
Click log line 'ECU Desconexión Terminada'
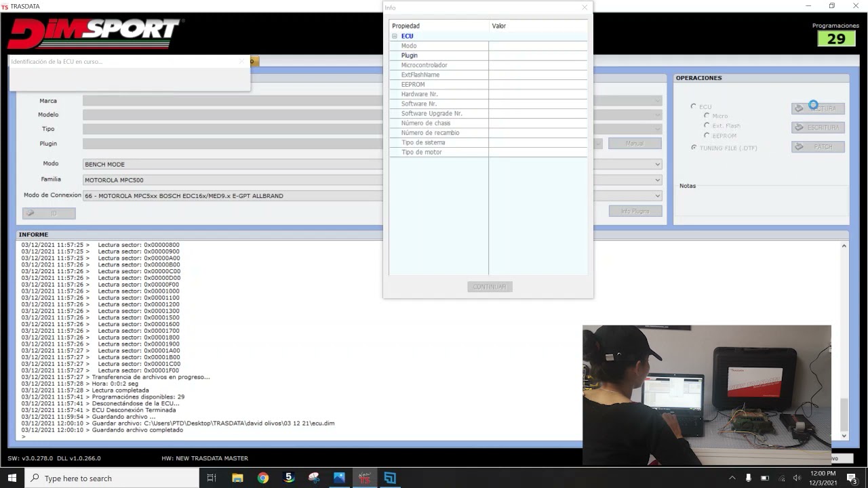coord(135,410)
